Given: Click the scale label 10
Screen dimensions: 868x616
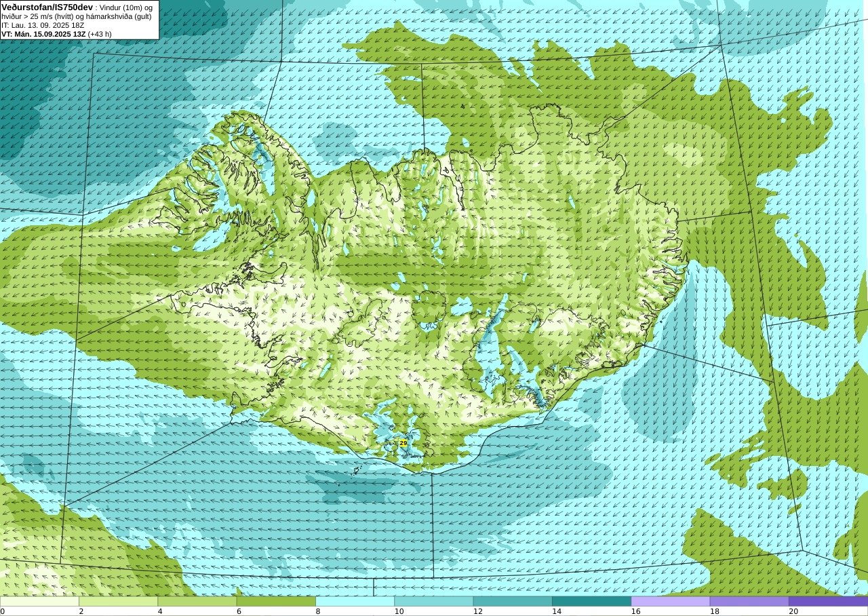Looking at the screenshot, I should click(x=399, y=611).
